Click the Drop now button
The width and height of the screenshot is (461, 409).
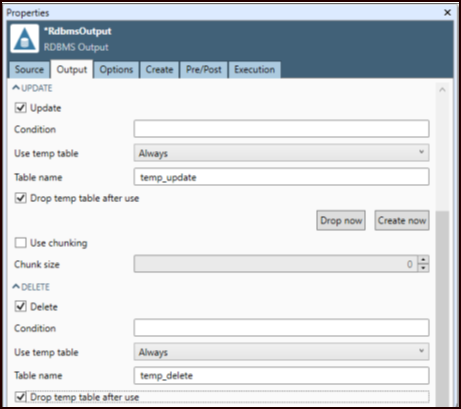pyautogui.click(x=341, y=220)
